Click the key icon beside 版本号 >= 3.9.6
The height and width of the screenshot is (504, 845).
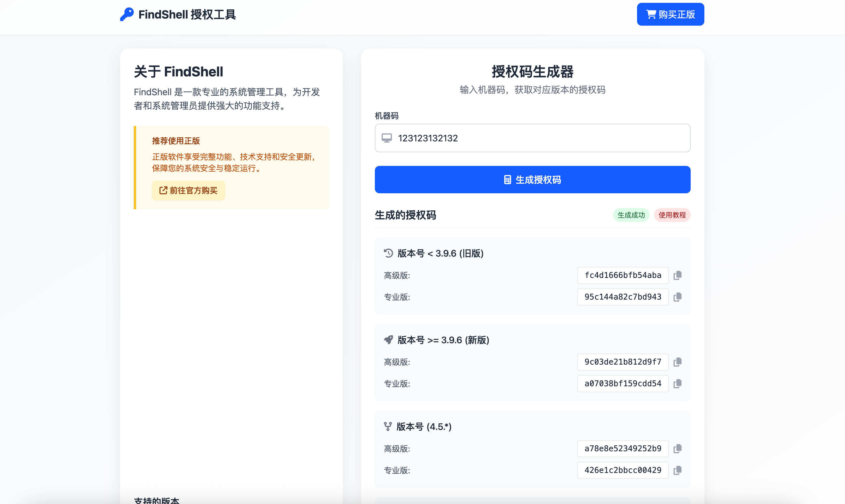click(x=388, y=340)
